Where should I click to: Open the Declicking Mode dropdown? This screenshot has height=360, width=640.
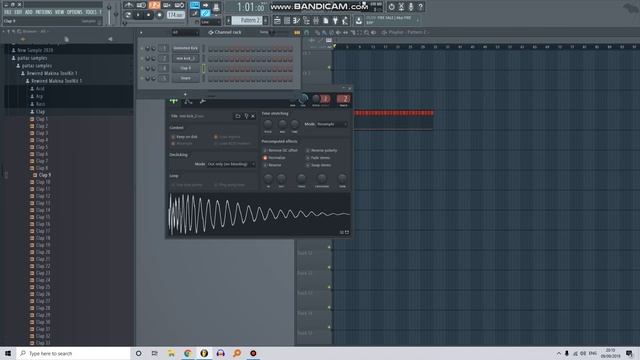click(x=231, y=164)
